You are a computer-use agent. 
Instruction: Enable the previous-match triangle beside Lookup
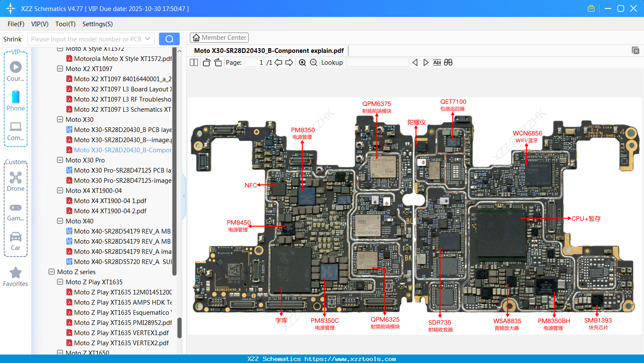[x=415, y=62]
